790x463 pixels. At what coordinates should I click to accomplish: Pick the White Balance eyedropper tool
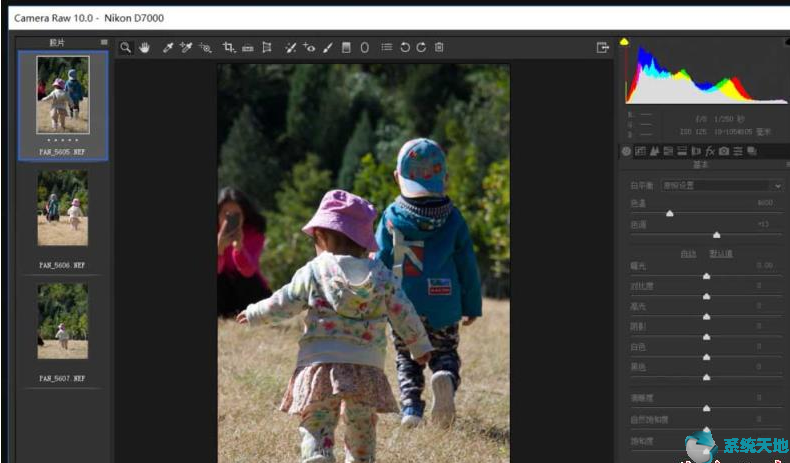coord(168,47)
